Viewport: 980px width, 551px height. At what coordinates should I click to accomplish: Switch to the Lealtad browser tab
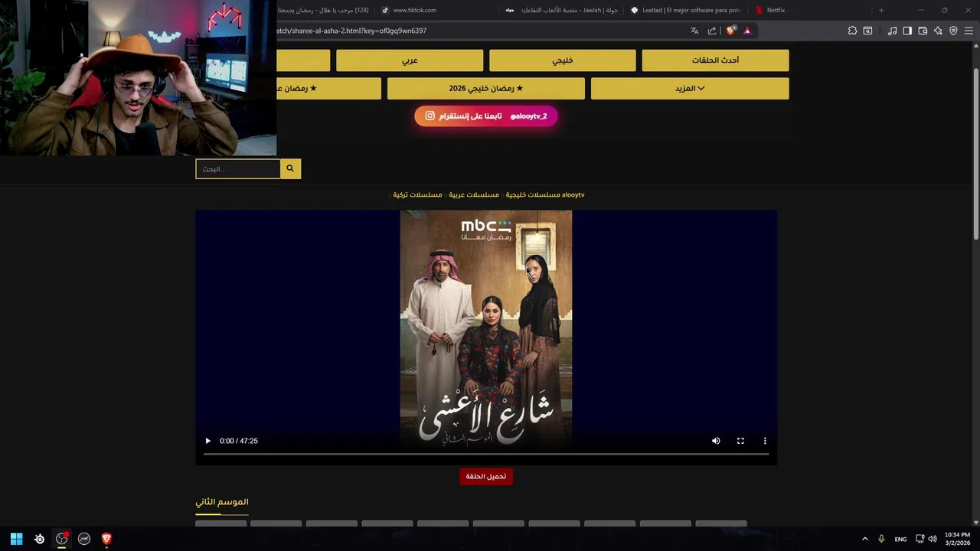pos(687,10)
